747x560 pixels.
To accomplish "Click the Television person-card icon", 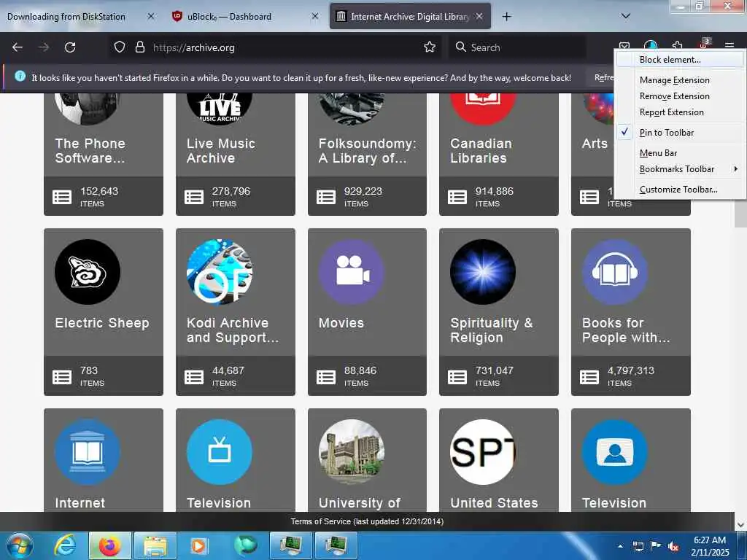I will [x=615, y=452].
